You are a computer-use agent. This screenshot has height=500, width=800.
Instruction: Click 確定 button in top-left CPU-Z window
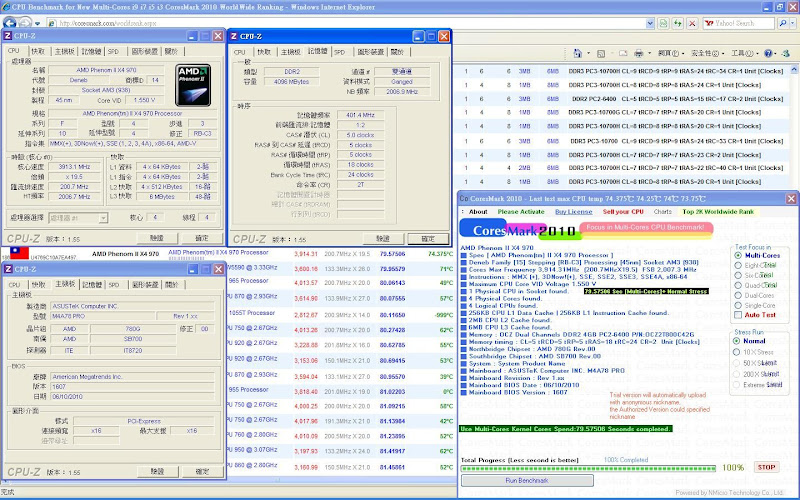[202, 238]
